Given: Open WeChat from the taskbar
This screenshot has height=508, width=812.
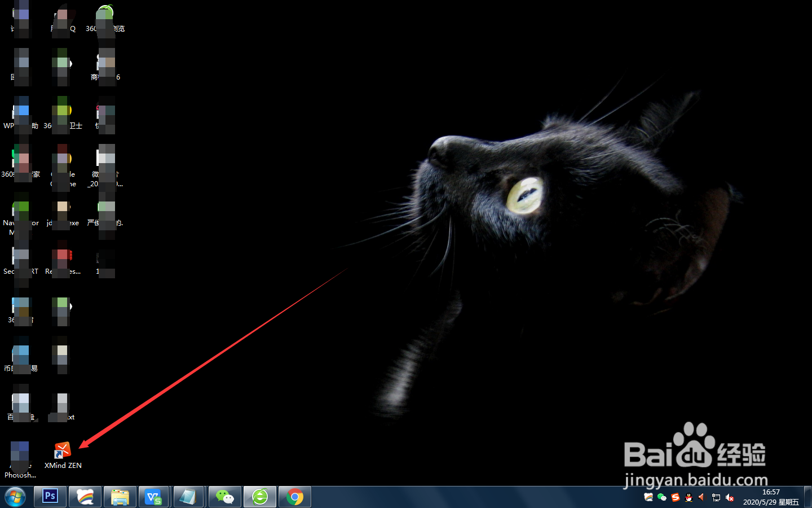Looking at the screenshot, I should click(x=225, y=497).
